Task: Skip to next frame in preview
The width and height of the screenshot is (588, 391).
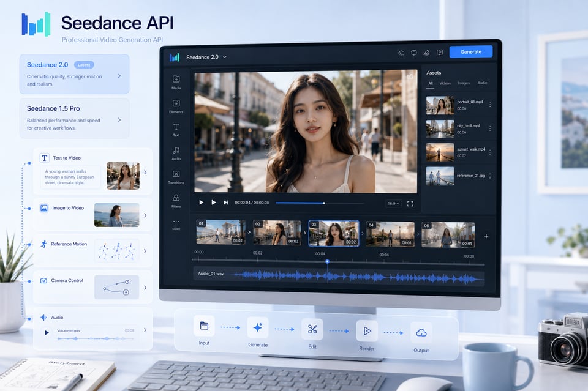Action: [x=226, y=203]
